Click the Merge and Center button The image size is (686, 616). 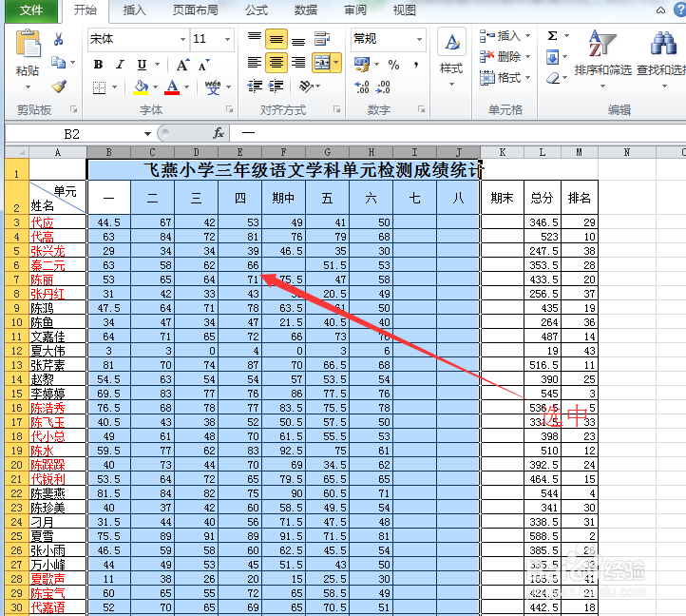322,62
